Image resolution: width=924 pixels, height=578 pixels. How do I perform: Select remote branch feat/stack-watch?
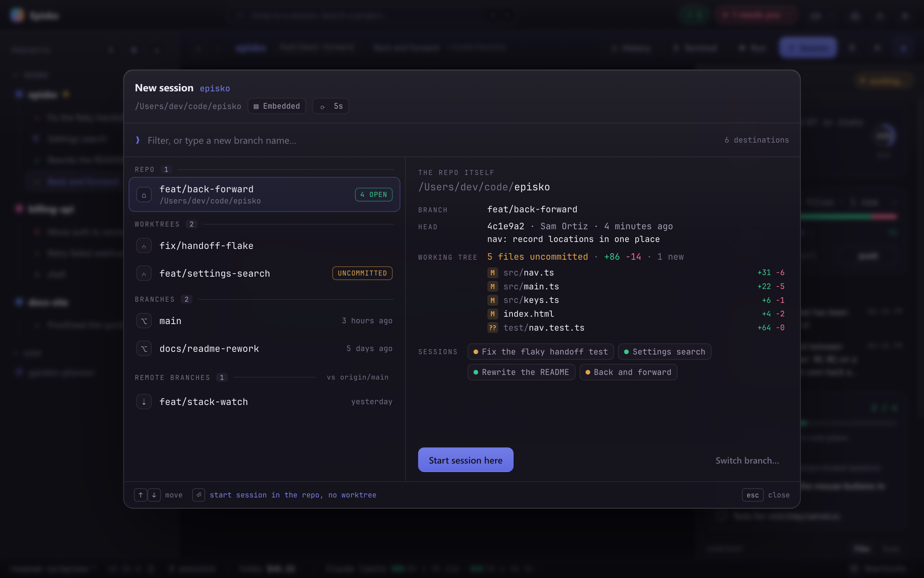point(264,402)
